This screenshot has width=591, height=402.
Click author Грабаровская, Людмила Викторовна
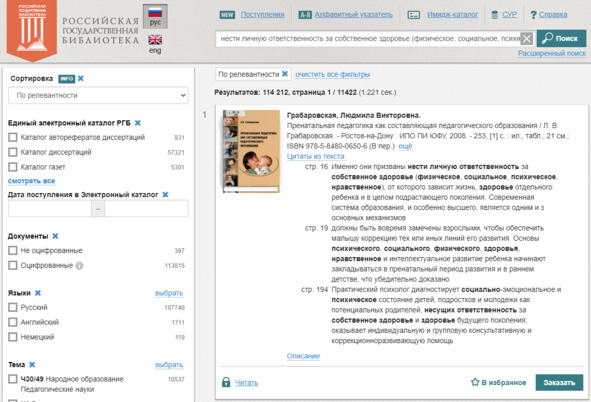[x=354, y=115]
